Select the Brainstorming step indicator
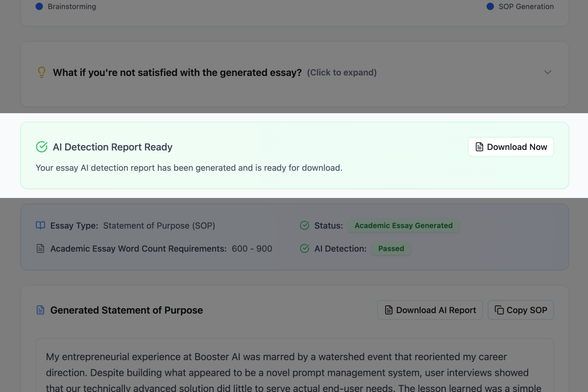This screenshot has width=588, height=392. tap(66, 6)
